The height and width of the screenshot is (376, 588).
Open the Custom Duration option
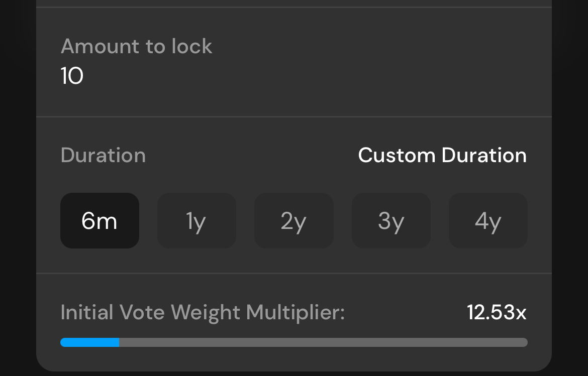pyautogui.click(x=442, y=155)
